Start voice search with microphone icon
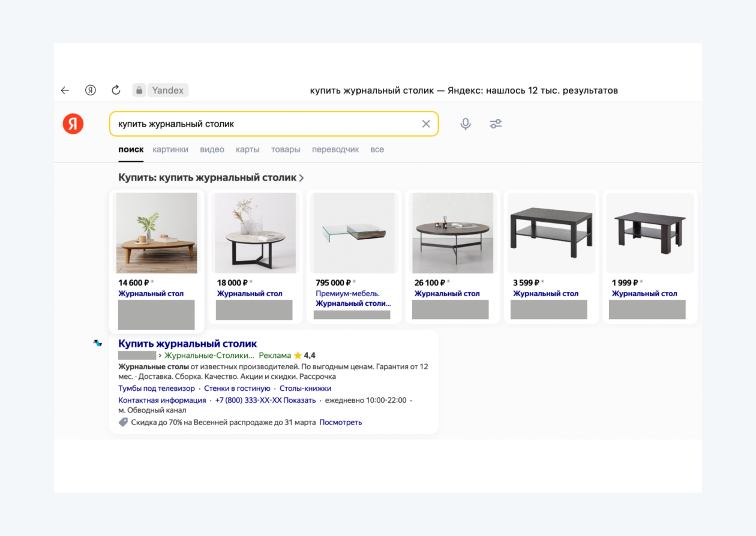This screenshot has width=756, height=536. (x=466, y=124)
